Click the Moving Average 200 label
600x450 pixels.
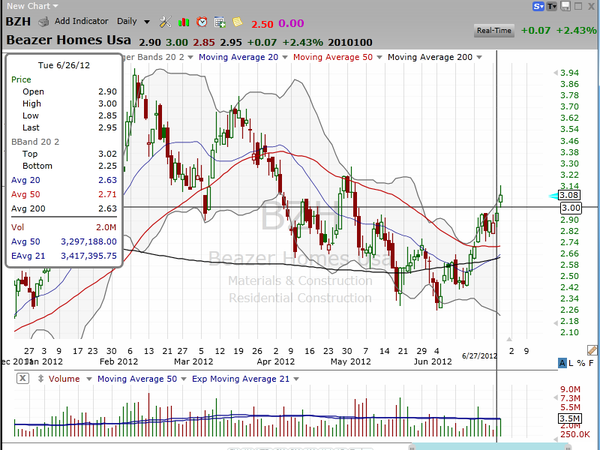pos(430,57)
